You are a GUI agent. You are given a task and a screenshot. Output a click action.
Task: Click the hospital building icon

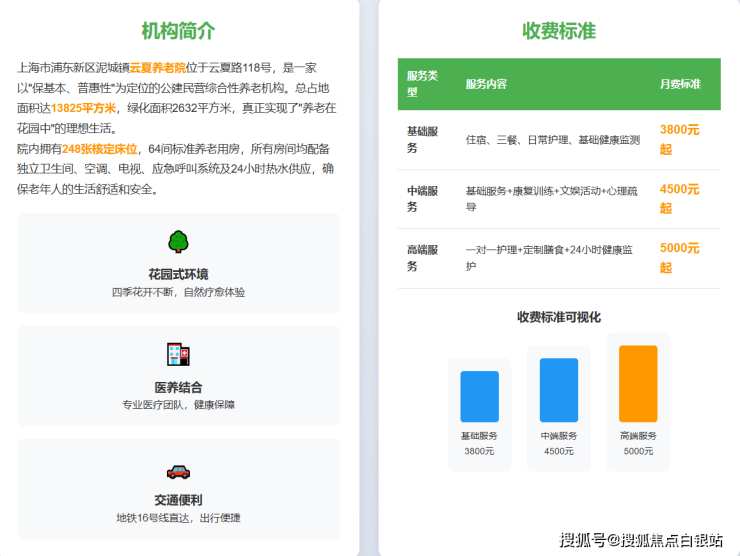(178, 354)
